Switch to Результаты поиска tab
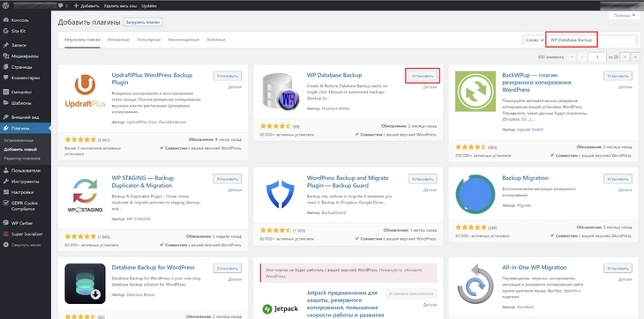Viewport: 644px width, 319px height. [82, 40]
